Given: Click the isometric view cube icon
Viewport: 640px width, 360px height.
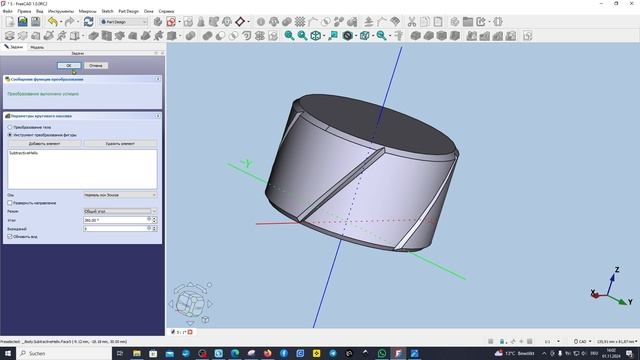Looking at the screenshot, I should pyautogui.click(x=364, y=36).
